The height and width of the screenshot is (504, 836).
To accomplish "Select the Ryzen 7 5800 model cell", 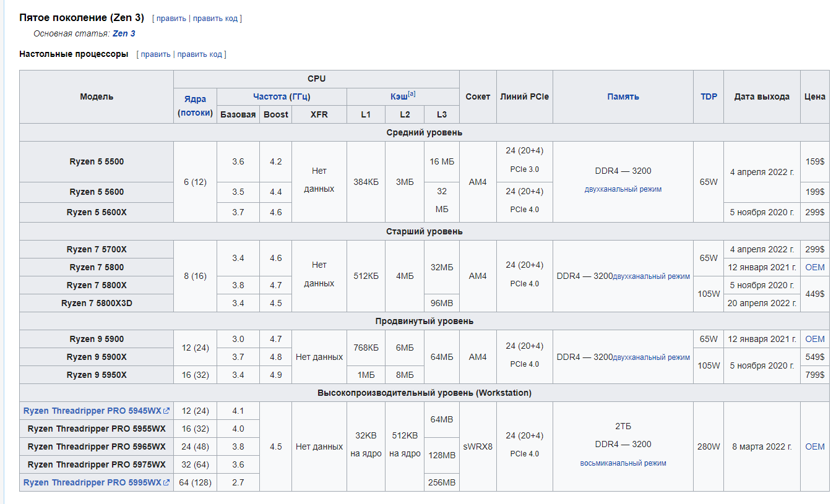I will tap(97, 267).
